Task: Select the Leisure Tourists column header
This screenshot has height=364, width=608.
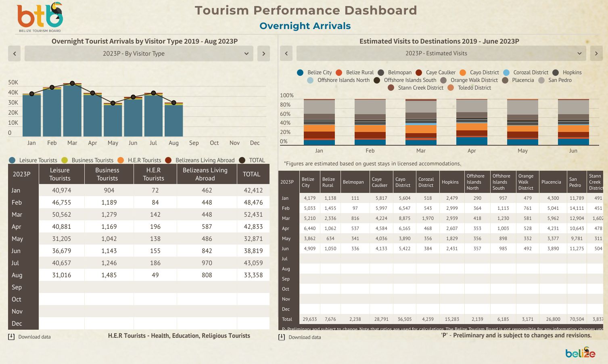Action: point(60,174)
